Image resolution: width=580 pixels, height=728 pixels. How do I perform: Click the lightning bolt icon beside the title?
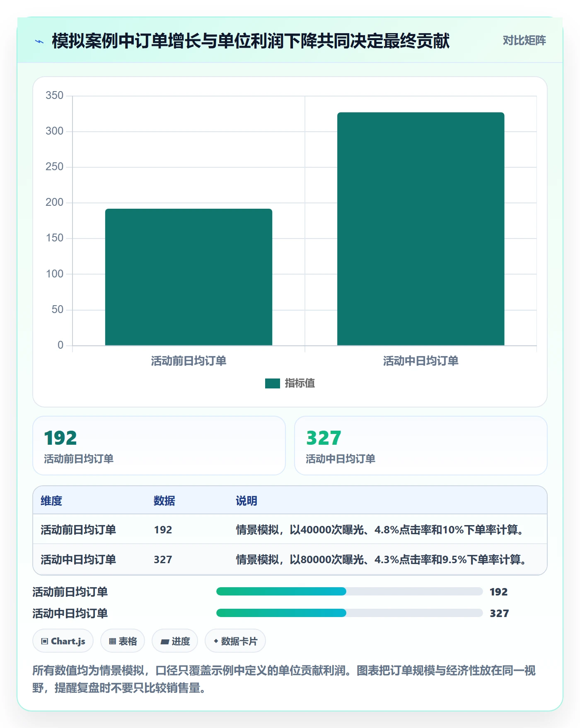coord(39,41)
